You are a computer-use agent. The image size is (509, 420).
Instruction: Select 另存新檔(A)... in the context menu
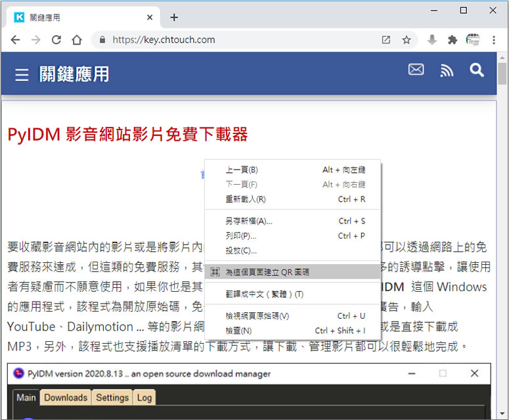coord(292,222)
